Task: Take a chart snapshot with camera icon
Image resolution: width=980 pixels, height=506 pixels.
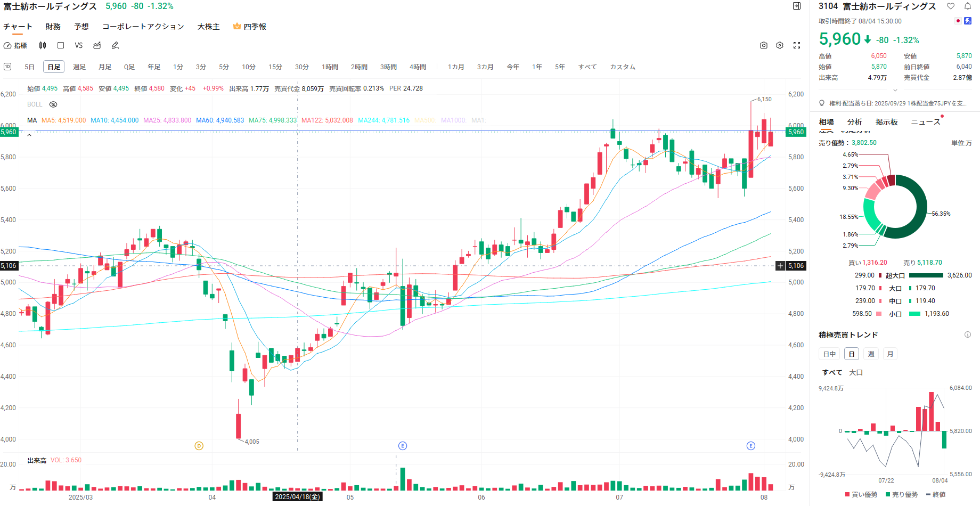Action: tap(764, 46)
